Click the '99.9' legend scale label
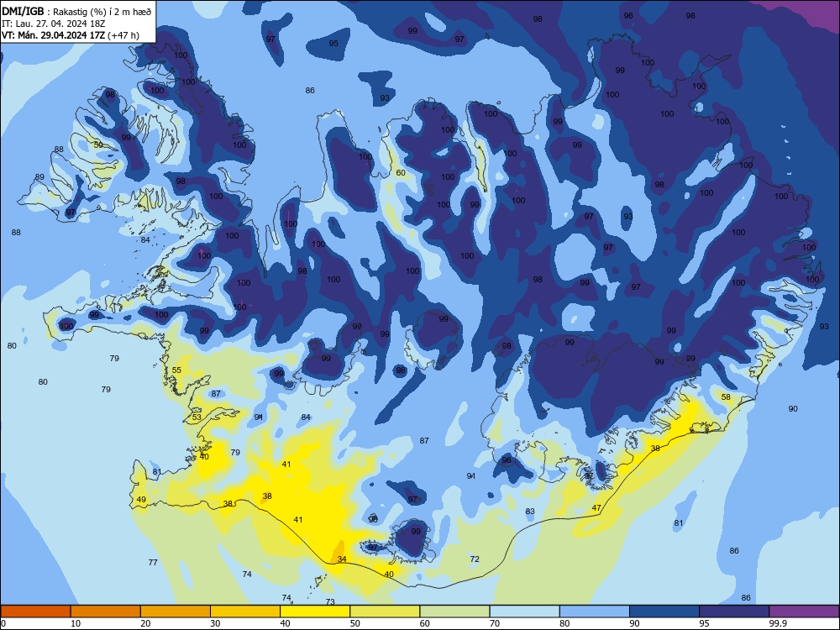This screenshot has width=840, height=630. tap(777, 623)
